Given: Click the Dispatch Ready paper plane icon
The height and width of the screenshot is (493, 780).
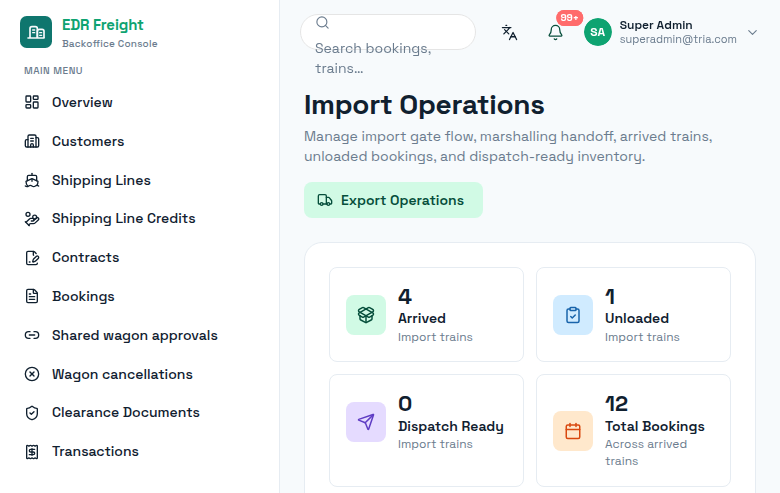Looking at the screenshot, I should tap(366, 422).
